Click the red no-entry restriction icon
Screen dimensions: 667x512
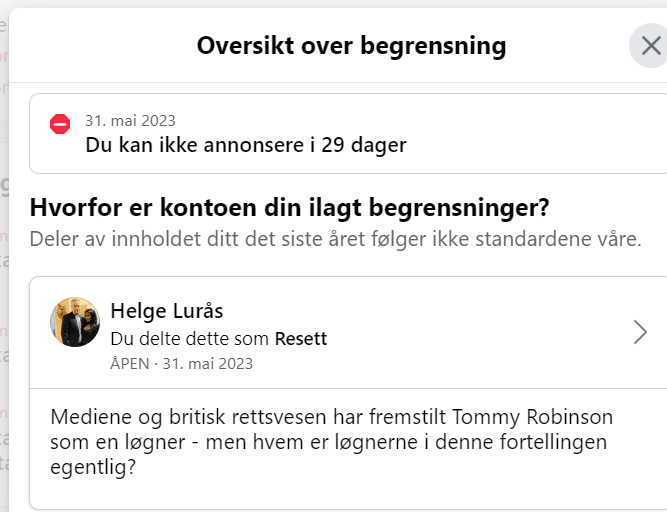pos(60,124)
